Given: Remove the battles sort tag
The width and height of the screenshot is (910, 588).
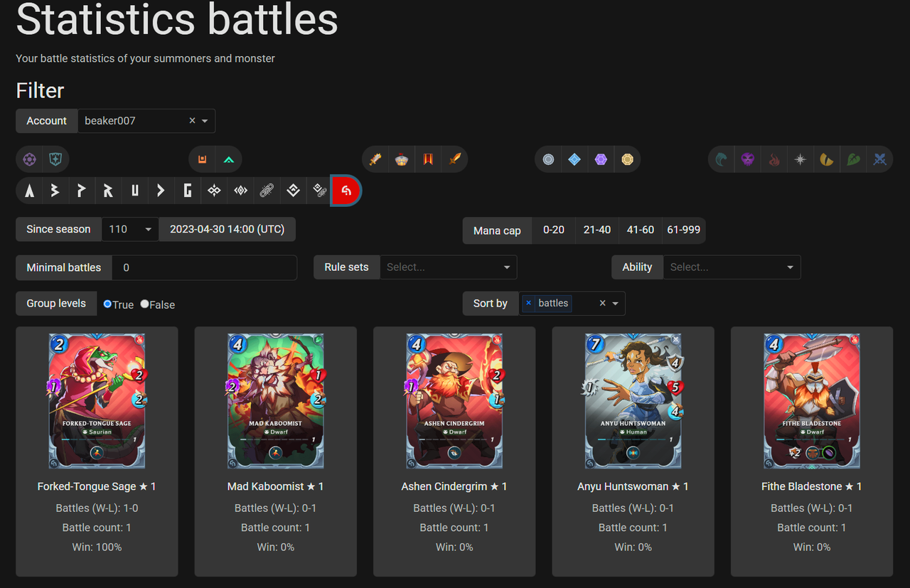Looking at the screenshot, I should 528,303.
